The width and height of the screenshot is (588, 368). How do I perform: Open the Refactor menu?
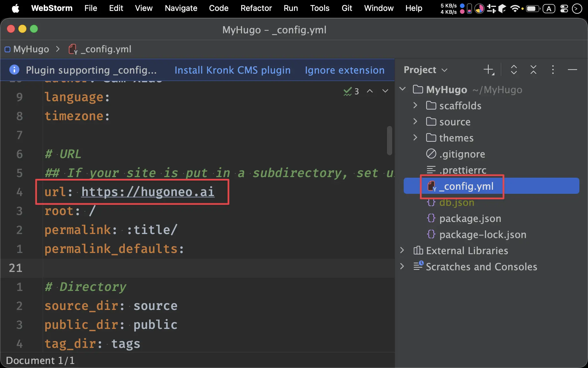256,8
